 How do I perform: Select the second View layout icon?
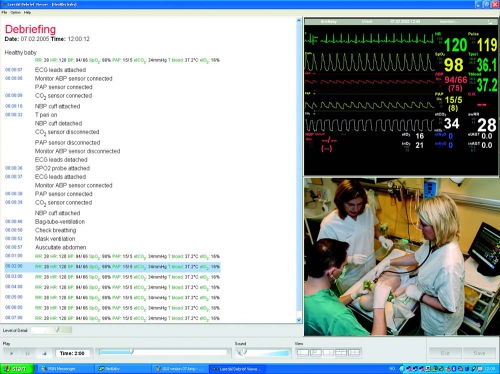[x=316, y=352]
